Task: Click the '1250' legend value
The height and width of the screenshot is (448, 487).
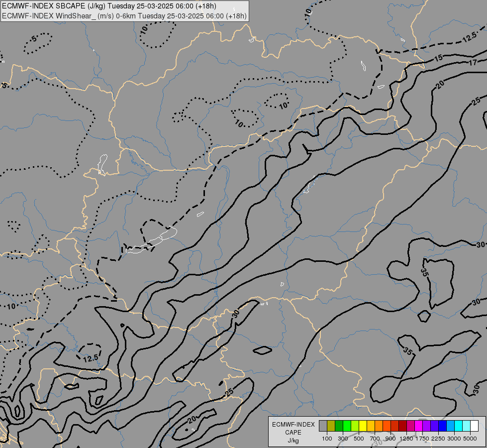Action: (x=406, y=439)
